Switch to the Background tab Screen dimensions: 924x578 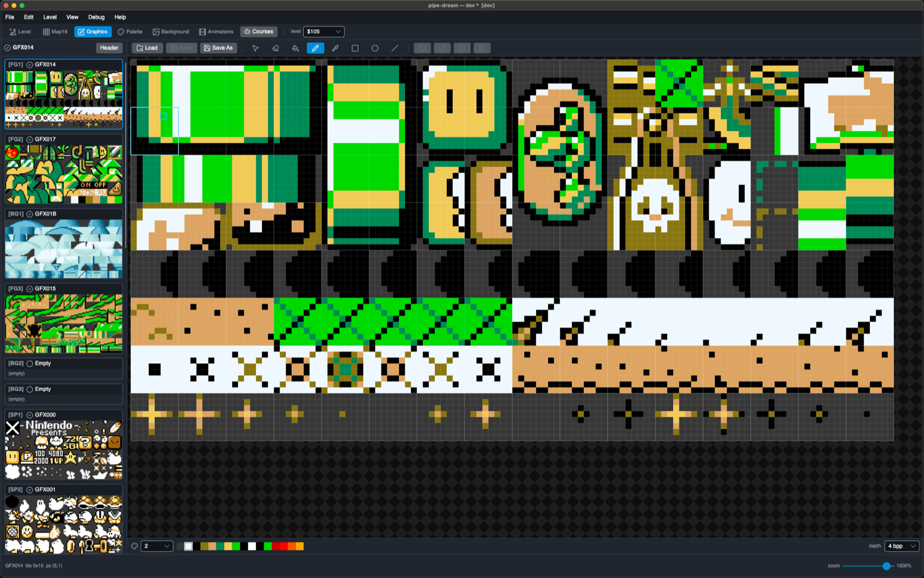pos(171,32)
